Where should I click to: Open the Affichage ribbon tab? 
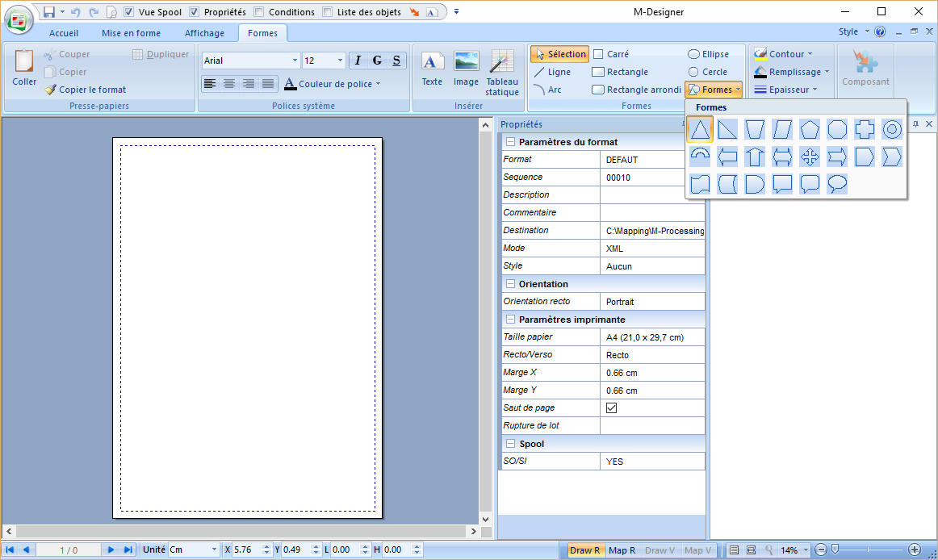pyautogui.click(x=206, y=33)
